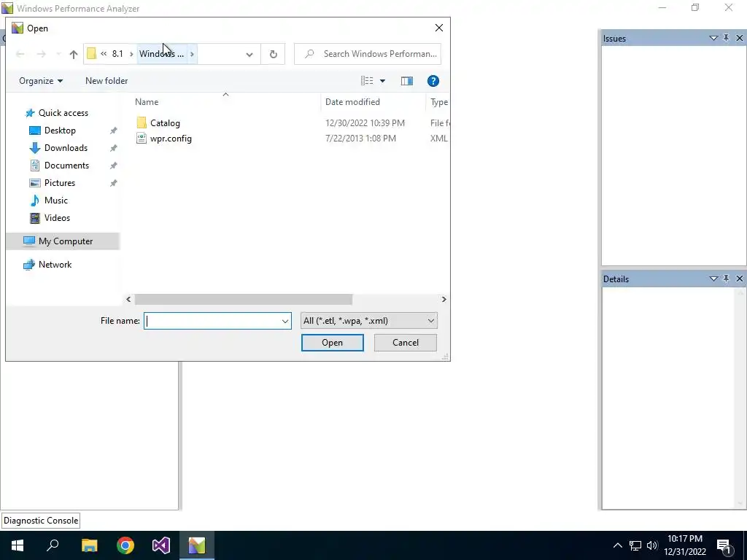Open the Diagnostic Console tab
This screenshot has width=747, height=560.
click(41, 521)
